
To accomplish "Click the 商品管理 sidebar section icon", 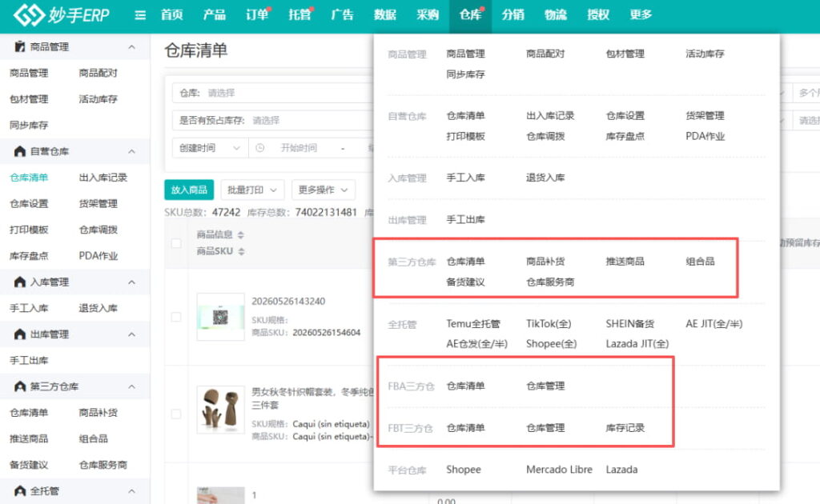I will (x=20, y=46).
